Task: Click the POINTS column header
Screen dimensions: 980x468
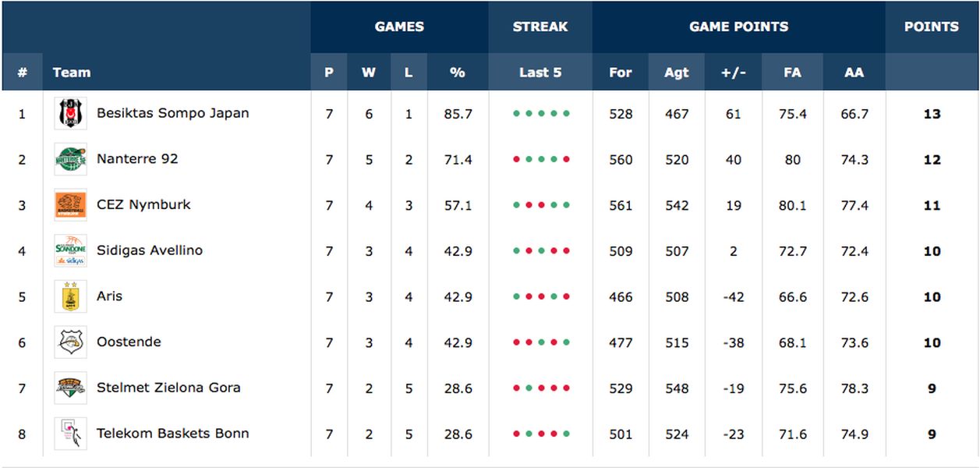Action: tap(932, 27)
